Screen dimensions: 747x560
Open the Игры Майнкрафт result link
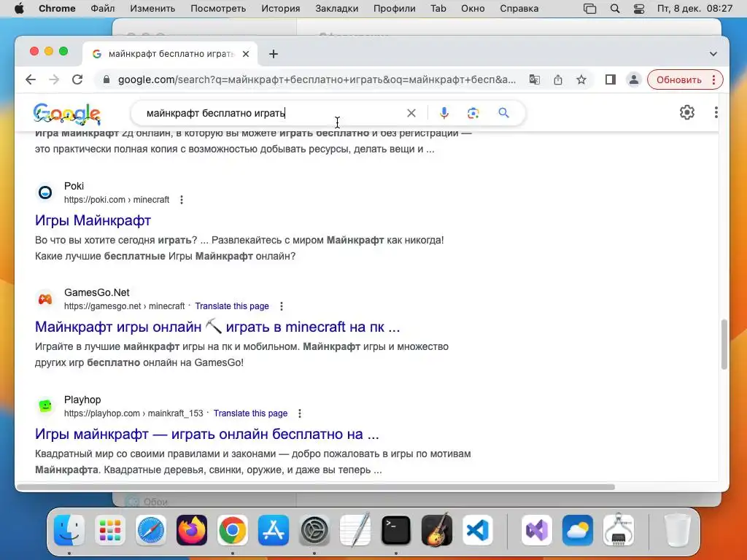tap(93, 220)
